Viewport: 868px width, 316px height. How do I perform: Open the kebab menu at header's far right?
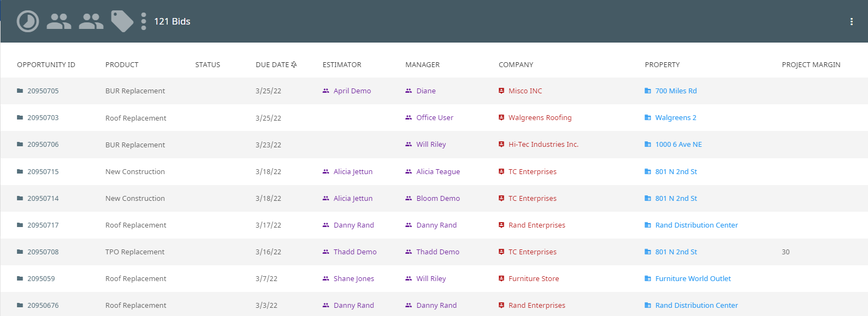coord(852,21)
